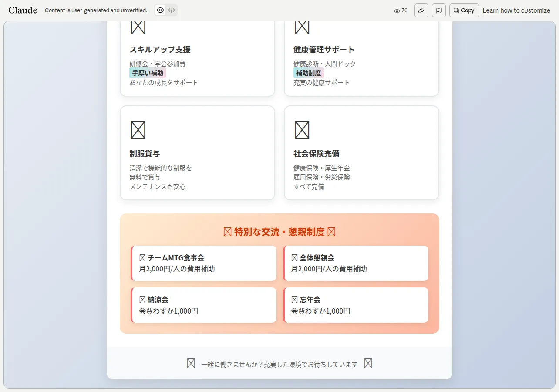Screen dimensions: 559x392
Task: Click the view count eye icon
Action: 397,10
